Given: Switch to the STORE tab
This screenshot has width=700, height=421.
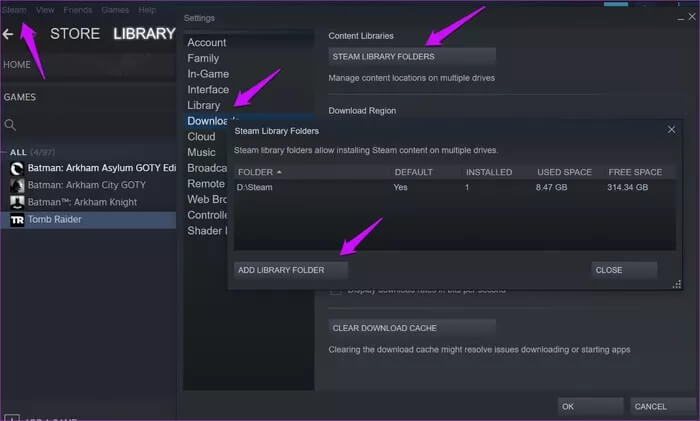Looking at the screenshot, I should (75, 33).
